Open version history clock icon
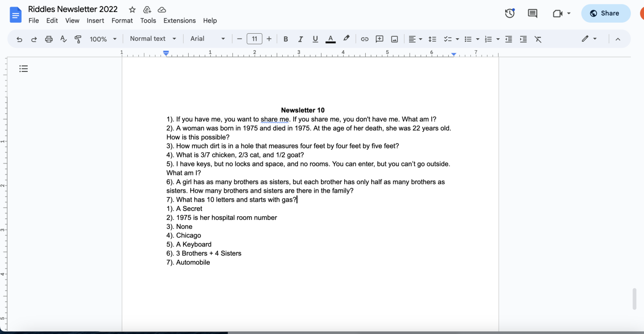 coord(510,14)
